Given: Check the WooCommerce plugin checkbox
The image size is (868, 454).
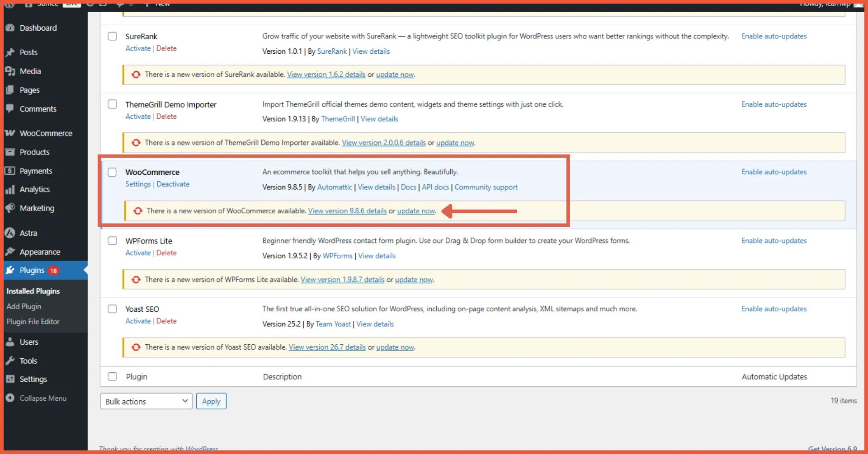Looking at the screenshot, I should (x=112, y=172).
